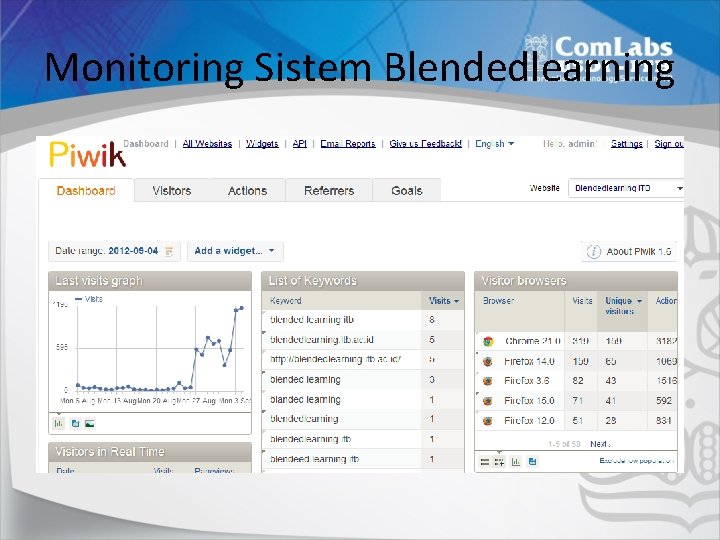
Task: Switch Last visits graph to bar chart icon
Action: pos(59,423)
